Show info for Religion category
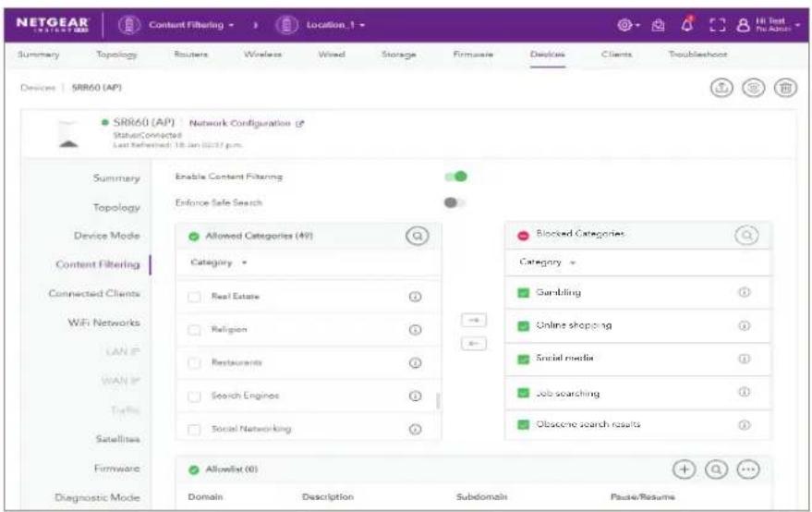The height and width of the screenshot is (512, 812). click(x=415, y=330)
